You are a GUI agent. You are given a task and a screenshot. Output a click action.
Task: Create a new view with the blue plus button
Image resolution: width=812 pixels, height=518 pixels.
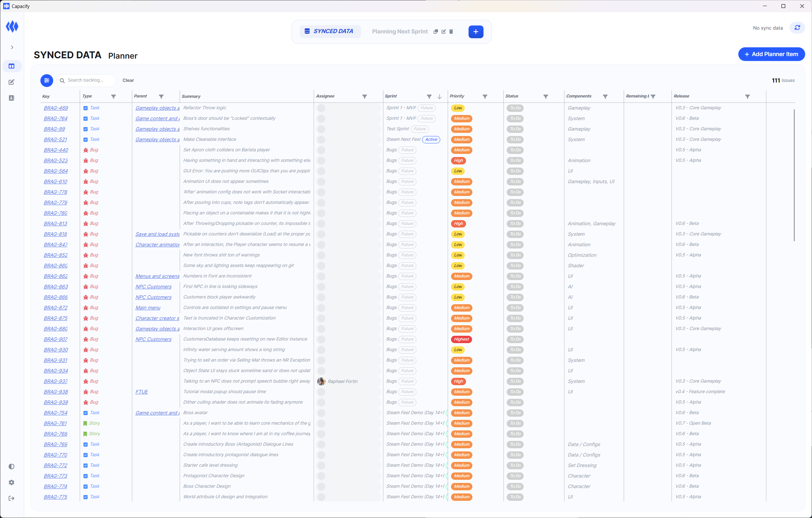476,32
